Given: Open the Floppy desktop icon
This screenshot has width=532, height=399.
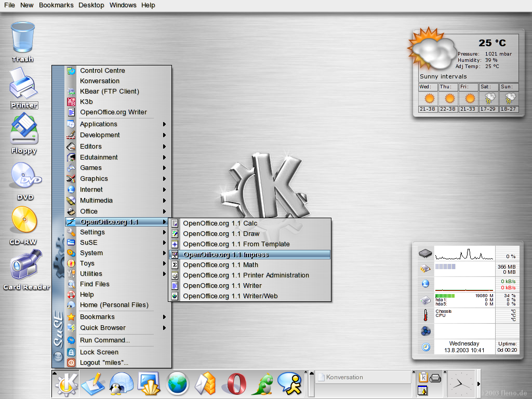Looking at the screenshot, I should tap(24, 134).
